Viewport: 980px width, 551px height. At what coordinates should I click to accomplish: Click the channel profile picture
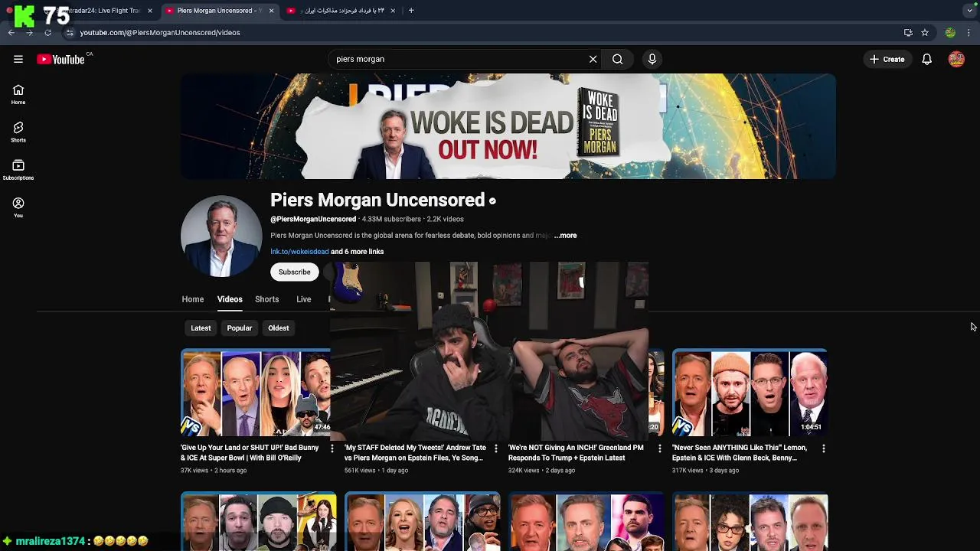tap(221, 236)
